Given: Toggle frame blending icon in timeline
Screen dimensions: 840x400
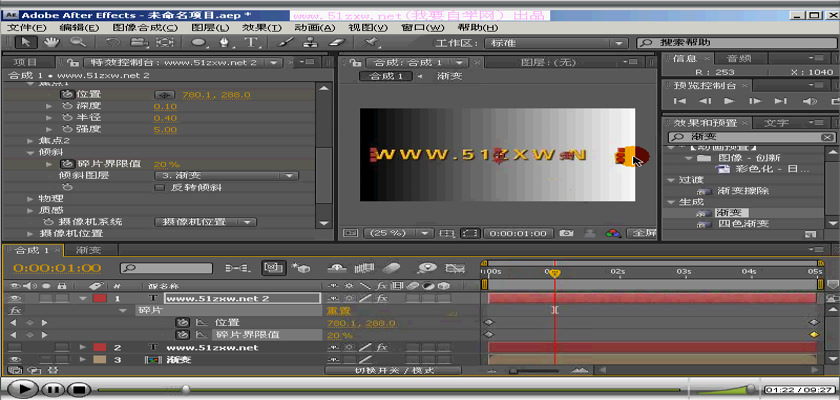Looking at the screenshot, I should pos(364,267).
